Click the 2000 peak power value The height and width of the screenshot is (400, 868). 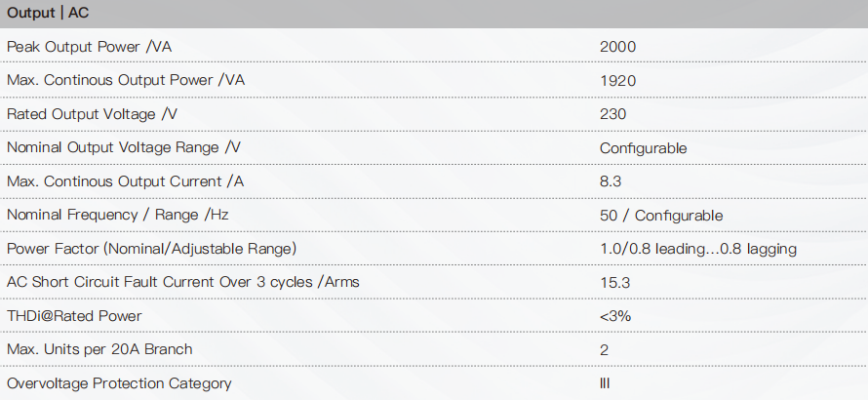coord(617,47)
